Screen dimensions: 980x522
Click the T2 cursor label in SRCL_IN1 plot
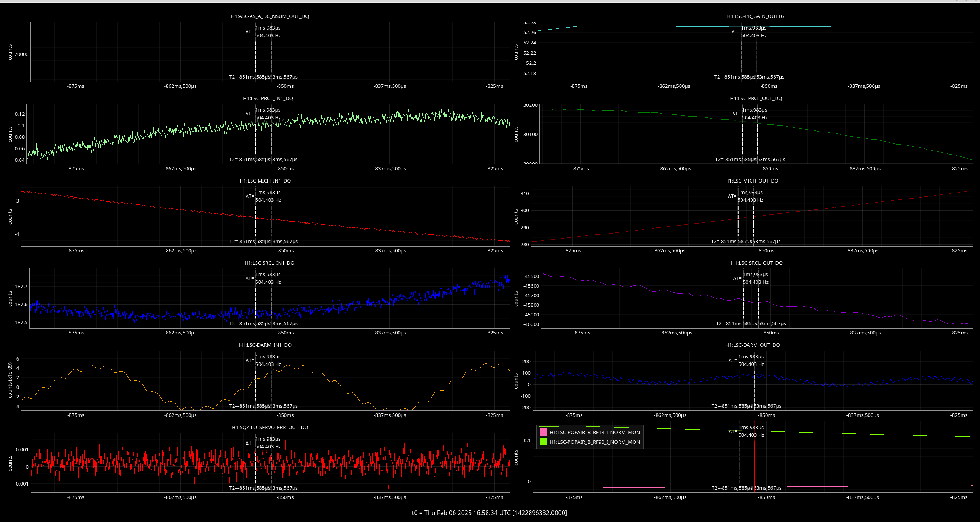[x=249, y=324]
